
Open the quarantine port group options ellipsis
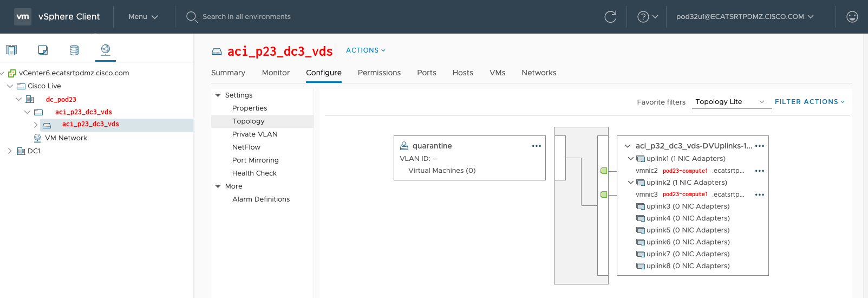pos(537,146)
